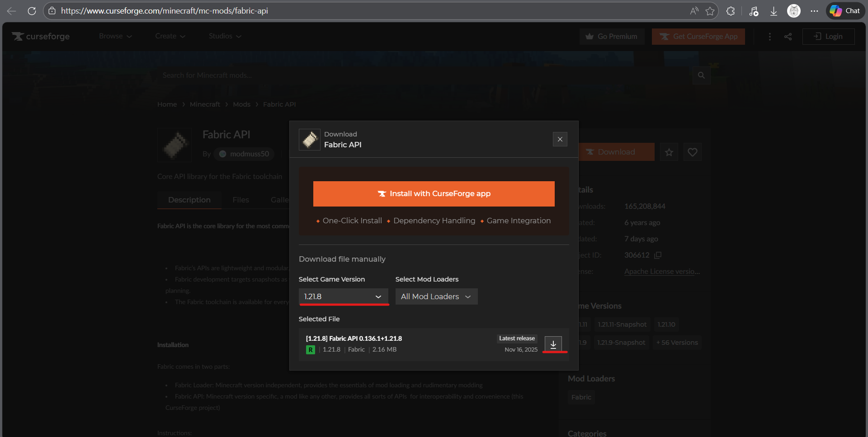The width and height of the screenshot is (868, 437).
Task: Copy the project ID 306612
Action: pos(658,255)
